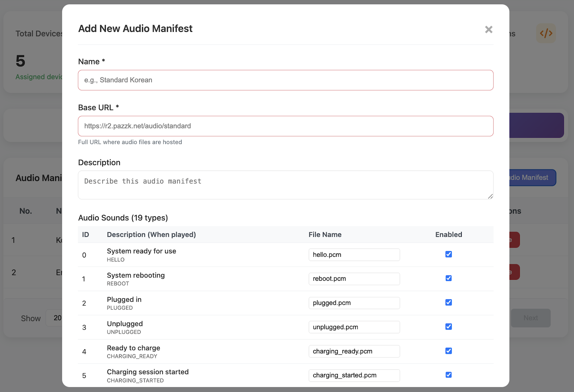Screen dimensions: 574x392
Task: Disable the "Plugged in" audio sound
Action: click(x=448, y=302)
